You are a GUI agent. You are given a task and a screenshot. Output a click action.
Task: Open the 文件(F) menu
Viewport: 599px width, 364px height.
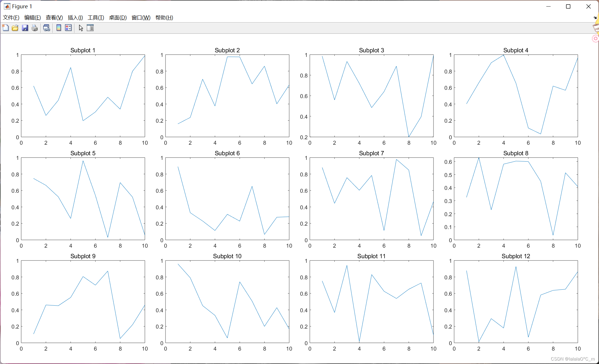coord(11,18)
